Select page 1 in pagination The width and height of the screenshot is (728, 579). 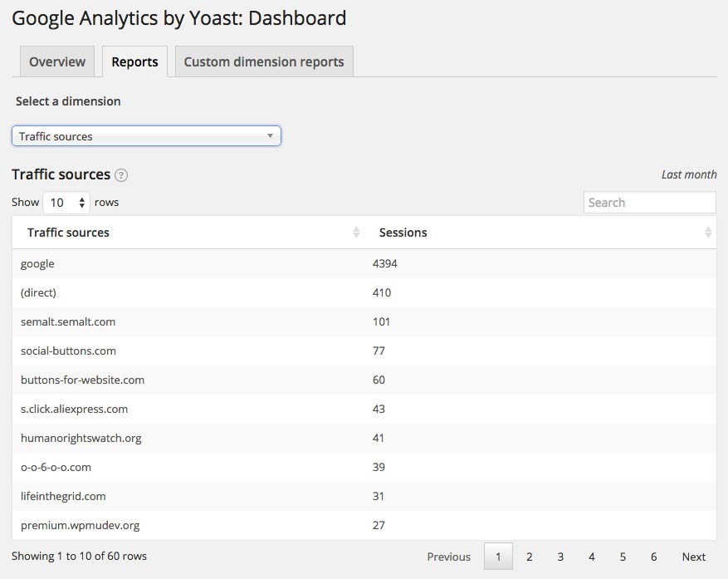(x=498, y=557)
